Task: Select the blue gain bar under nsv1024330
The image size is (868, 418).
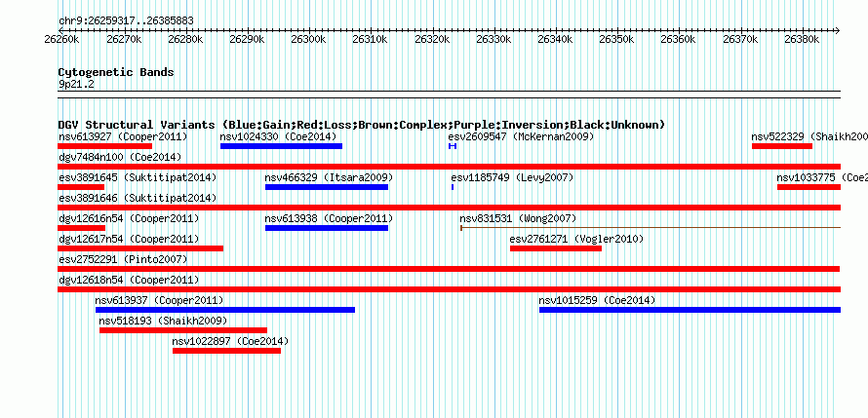Action: [x=281, y=146]
